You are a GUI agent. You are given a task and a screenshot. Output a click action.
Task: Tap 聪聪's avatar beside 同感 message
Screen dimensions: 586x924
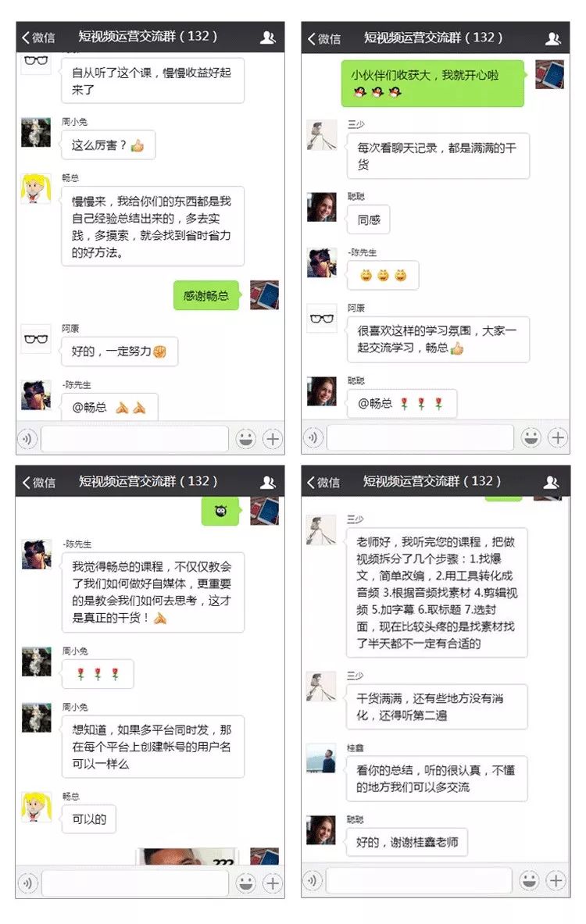click(x=322, y=207)
